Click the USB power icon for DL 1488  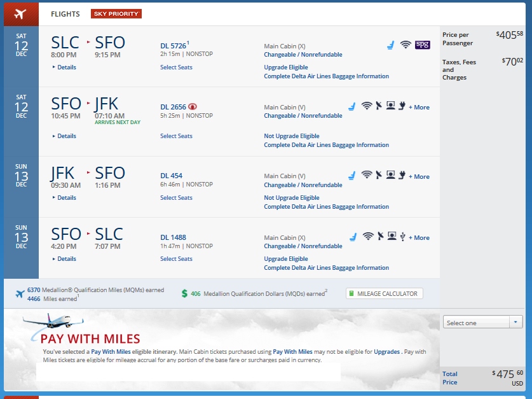click(x=402, y=237)
